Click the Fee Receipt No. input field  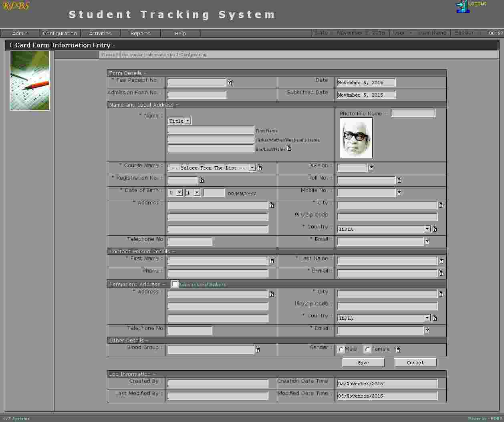pos(197,83)
